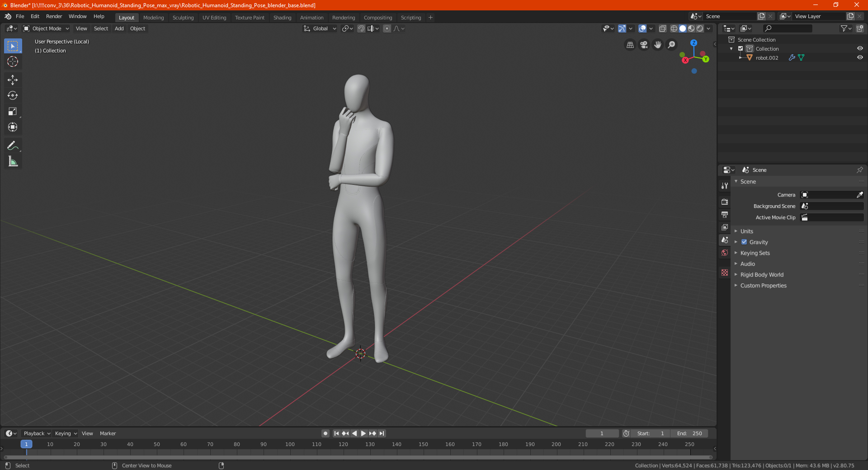Open the Playback dropdown in timeline

point(37,433)
